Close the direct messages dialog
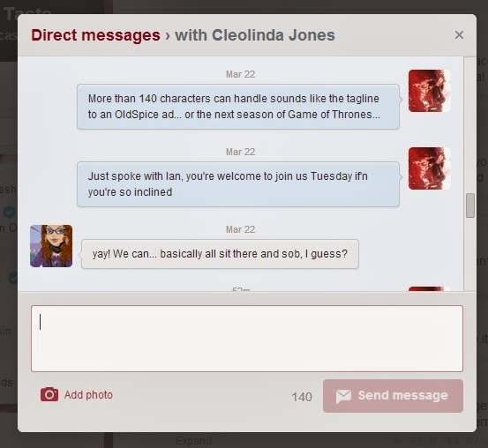Image resolution: width=488 pixels, height=448 pixels. click(x=459, y=35)
